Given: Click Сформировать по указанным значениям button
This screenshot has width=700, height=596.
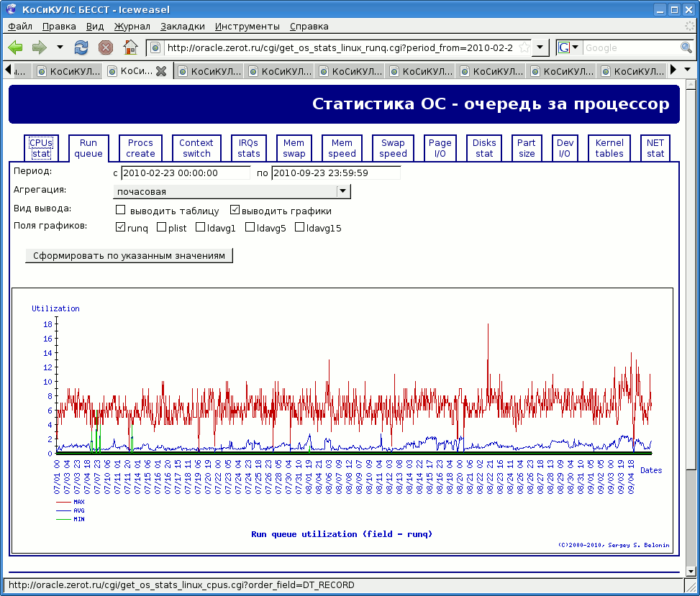Looking at the screenshot, I should (129, 256).
